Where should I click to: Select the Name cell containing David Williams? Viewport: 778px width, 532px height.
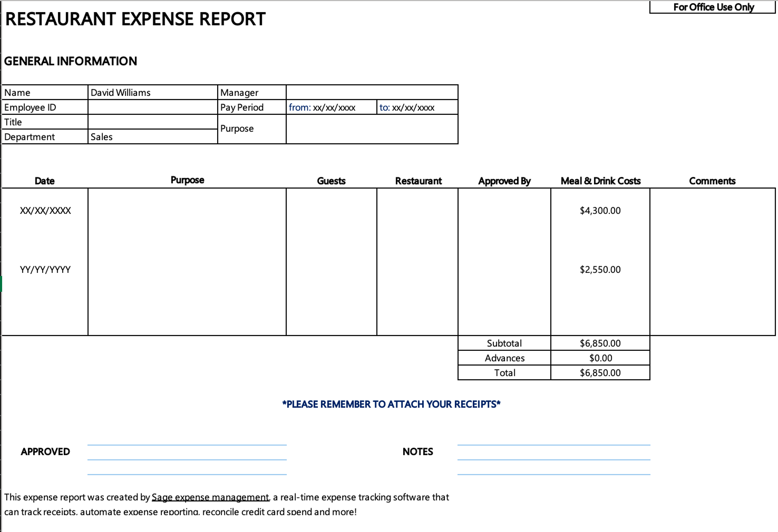tap(152, 92)
